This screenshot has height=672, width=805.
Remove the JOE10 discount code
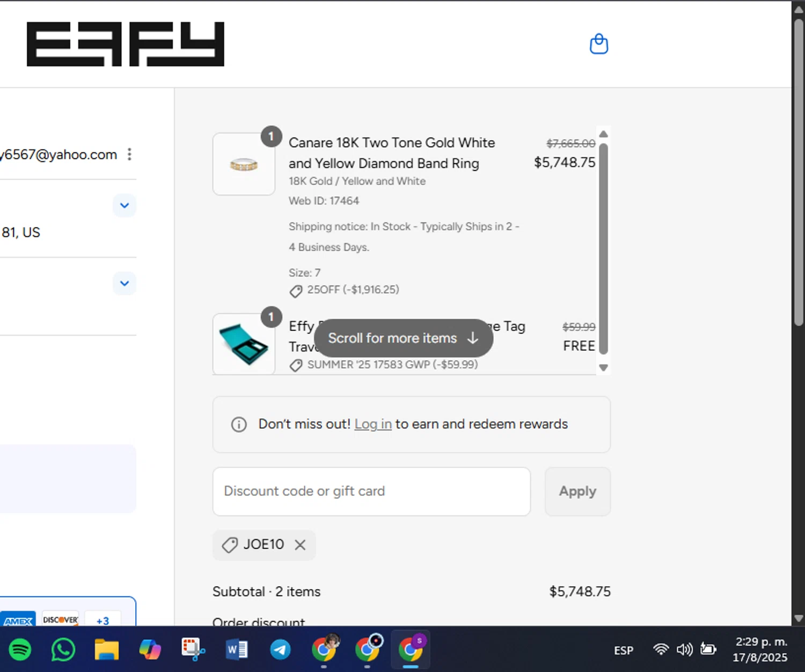pos(300,545)
